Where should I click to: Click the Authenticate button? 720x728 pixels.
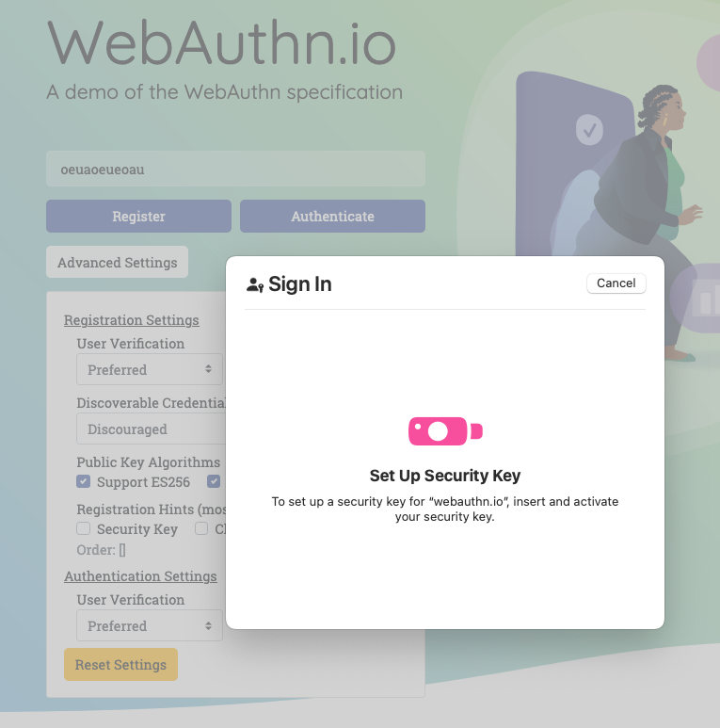pyautogui.click(x=332, y=216)
